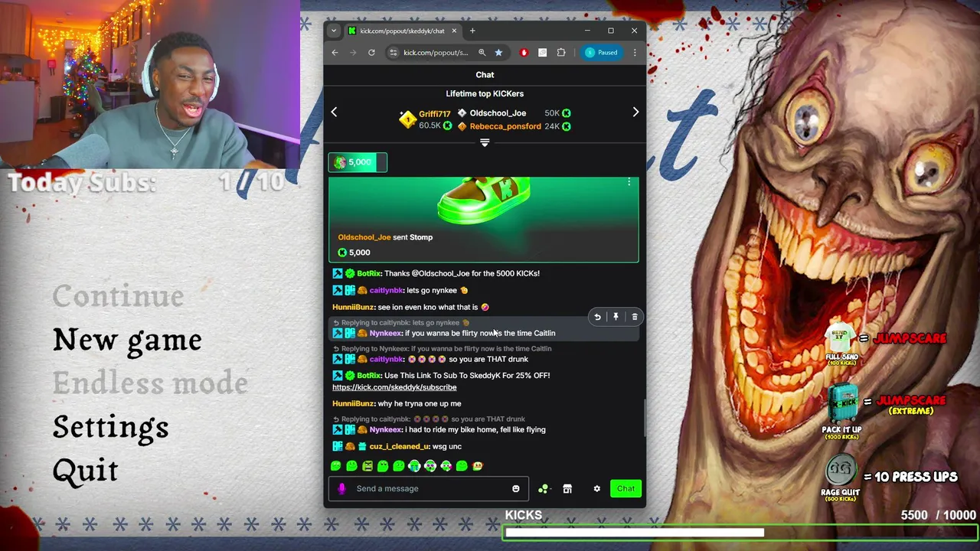
Task: Focus the Send a message field
Action: pyautogui.click(x=429, y=488)
